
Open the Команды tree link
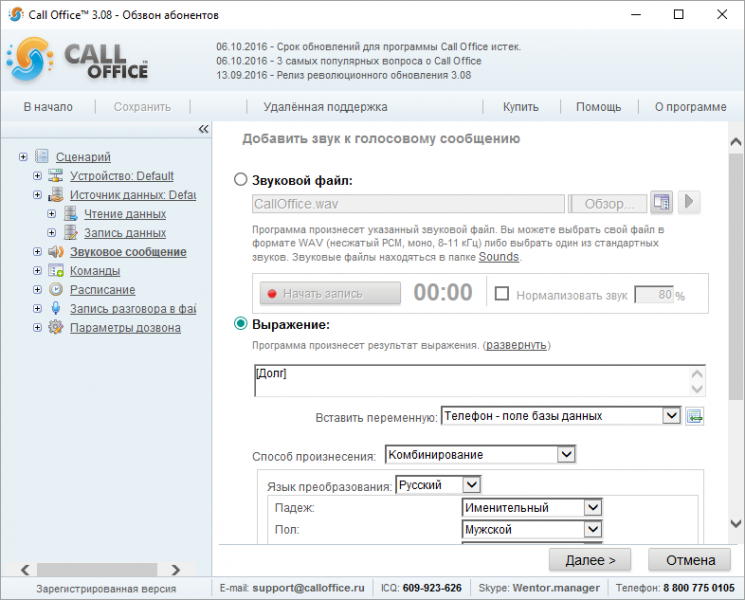point(95,271)
